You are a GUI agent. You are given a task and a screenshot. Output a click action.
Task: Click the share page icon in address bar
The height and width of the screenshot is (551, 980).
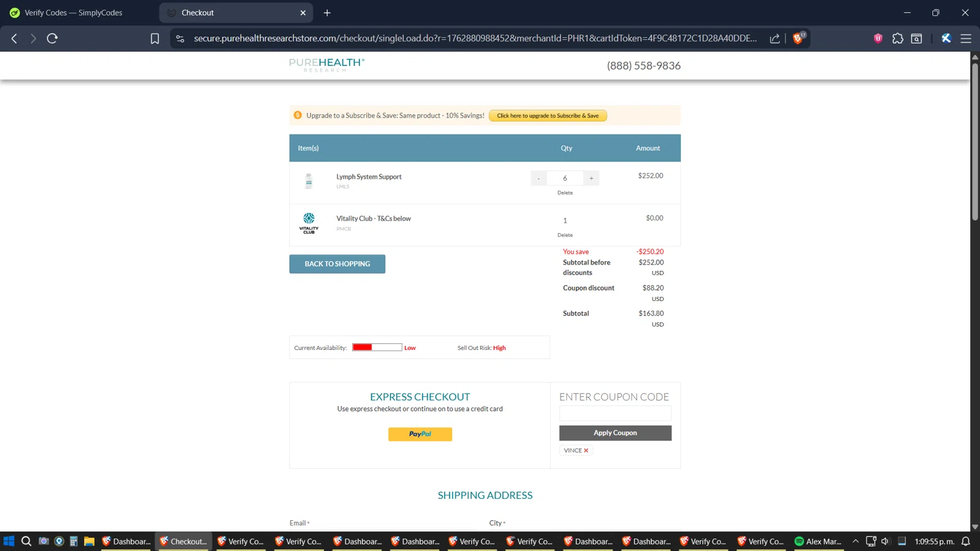point(775,39)
